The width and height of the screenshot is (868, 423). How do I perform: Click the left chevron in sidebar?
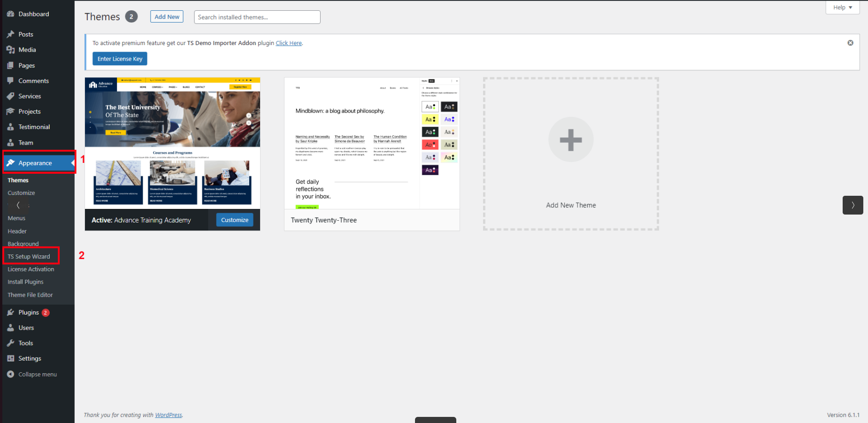click(18, 205)
